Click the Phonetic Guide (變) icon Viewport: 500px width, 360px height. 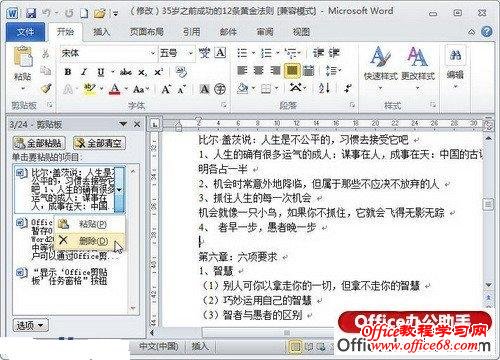[204, 53]
